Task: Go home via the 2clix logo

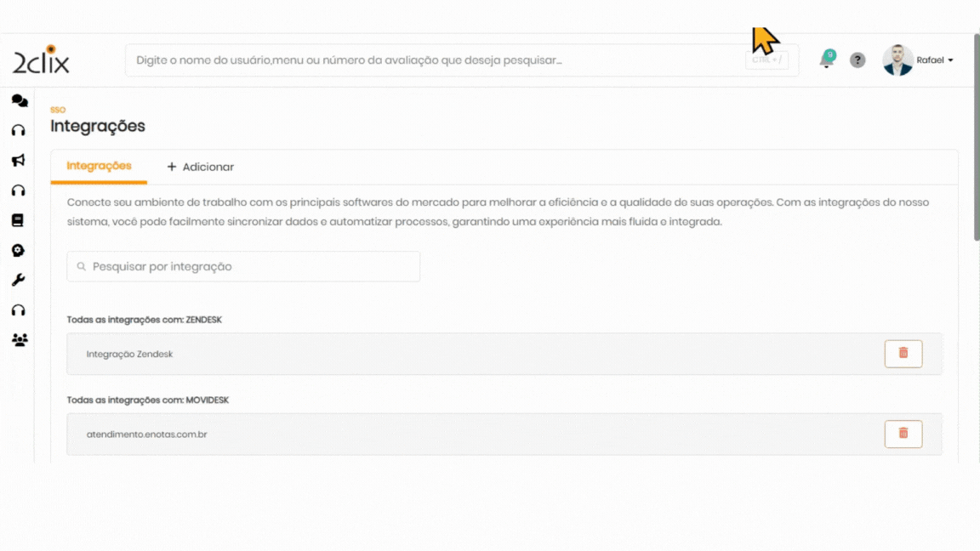Action: coord(41,60)
